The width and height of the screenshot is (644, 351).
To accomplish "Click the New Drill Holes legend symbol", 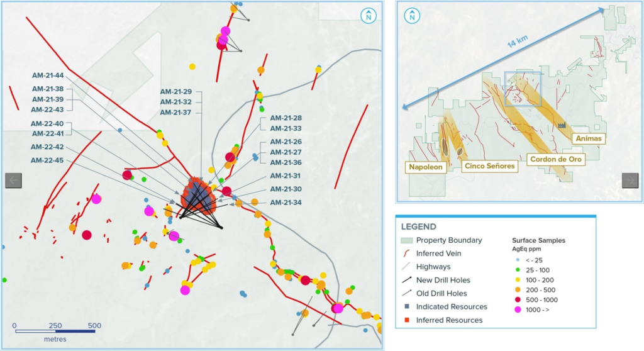I will 407,280.
